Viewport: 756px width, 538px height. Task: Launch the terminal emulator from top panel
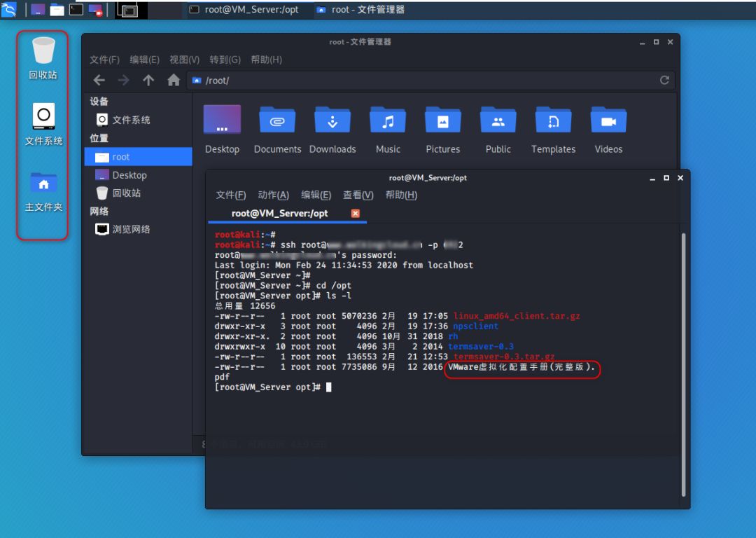(x=76, y=10)
